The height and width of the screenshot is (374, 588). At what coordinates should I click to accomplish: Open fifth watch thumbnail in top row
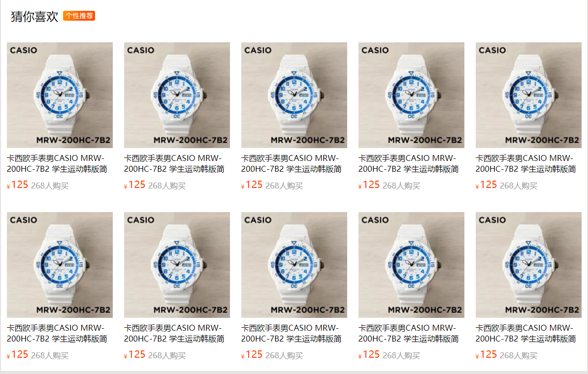click(528, 95)
